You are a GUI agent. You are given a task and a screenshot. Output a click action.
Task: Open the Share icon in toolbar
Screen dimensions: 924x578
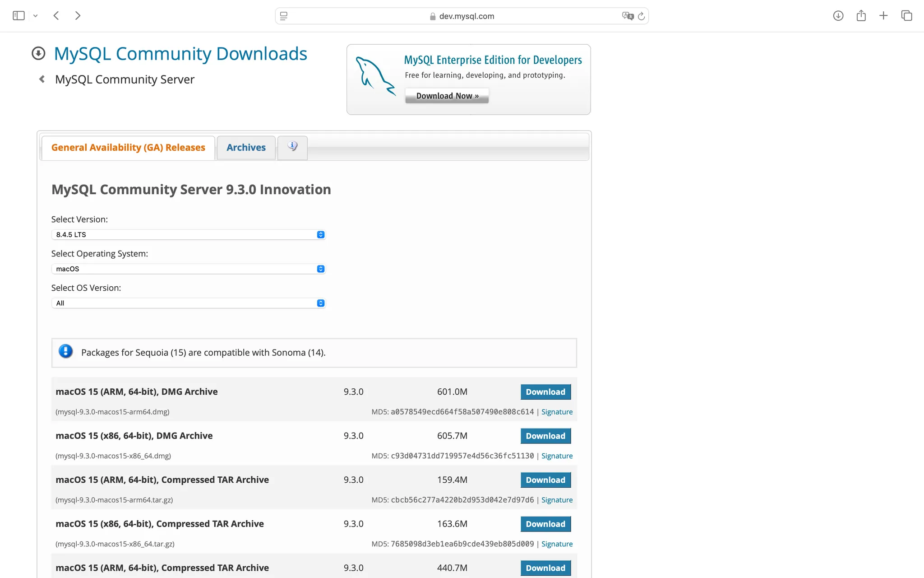pyautogui.click(x=861, y=16)
